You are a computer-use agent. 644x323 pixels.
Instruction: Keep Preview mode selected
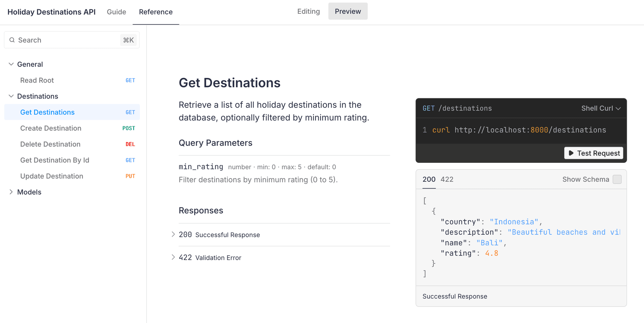tap(347, 11)
